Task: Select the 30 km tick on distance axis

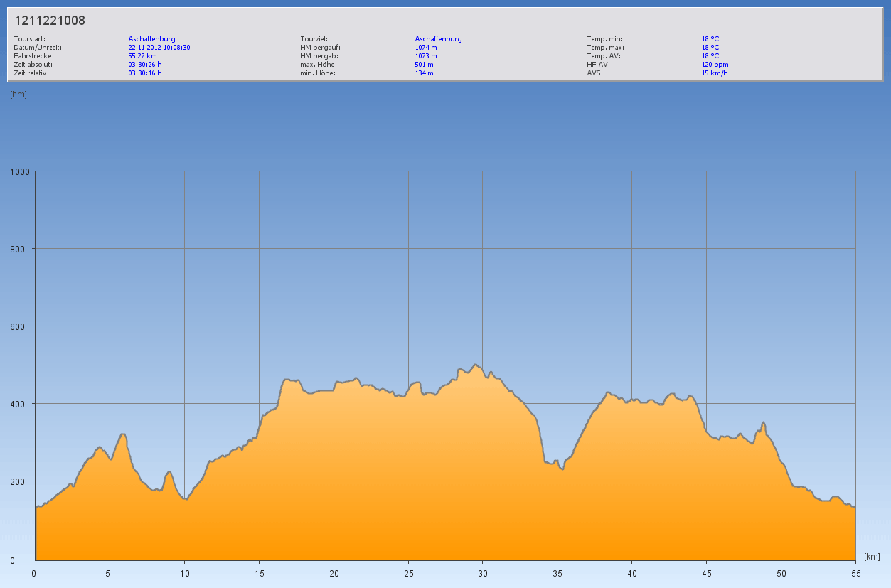Action: (x=482, y=573)
